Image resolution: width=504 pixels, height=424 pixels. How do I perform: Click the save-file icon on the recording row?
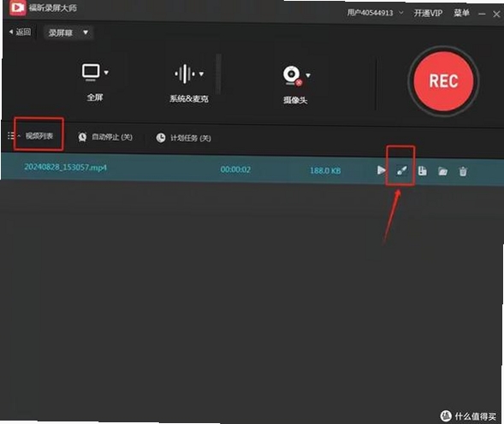click(x=423, y=171)
